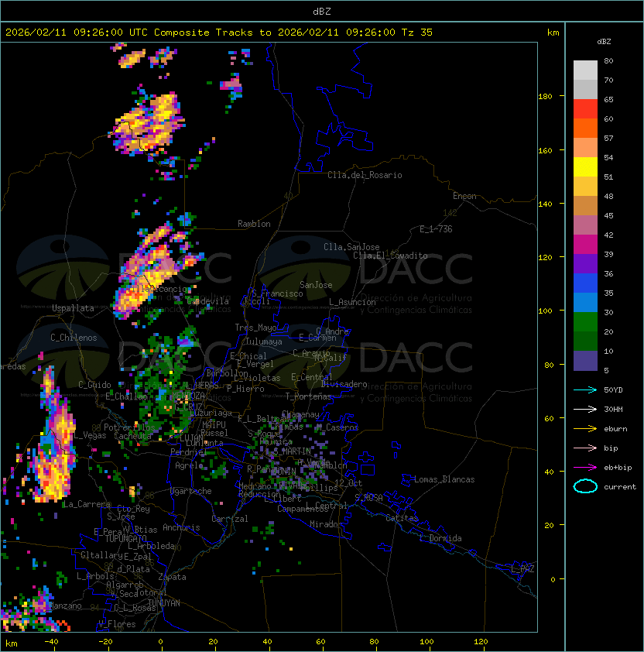644x652 pixels.
Task: Click the 'Ugarteche' map label
Action: pos(191,491)
